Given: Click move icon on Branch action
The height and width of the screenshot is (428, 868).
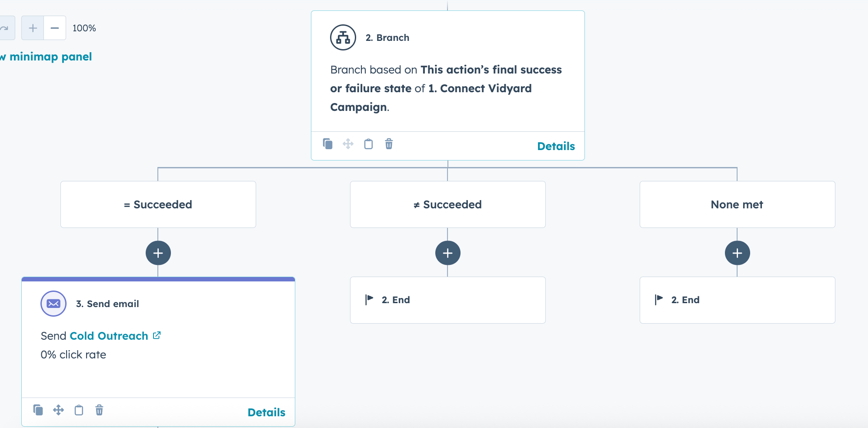Looking at the screenshot, I should (x=348, y=144).
